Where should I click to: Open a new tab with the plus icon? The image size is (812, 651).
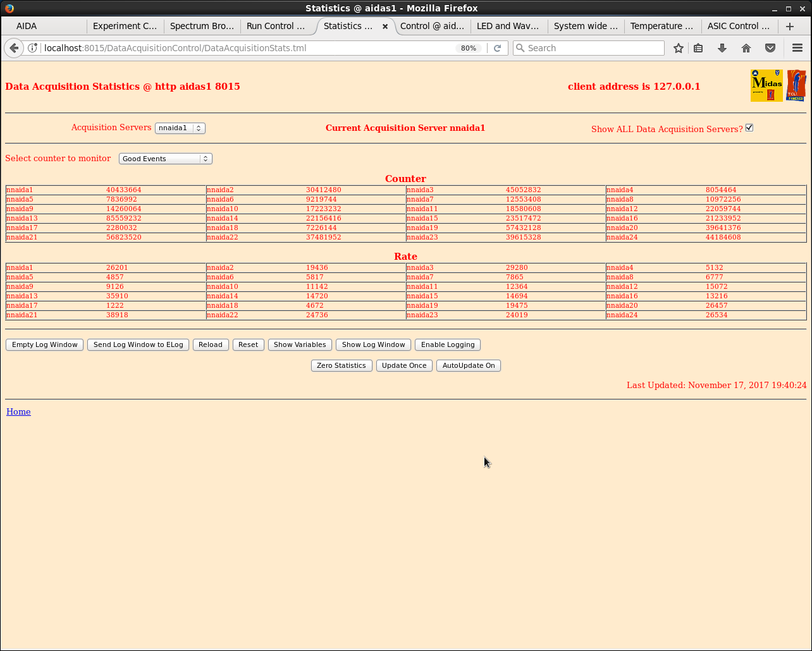pyautogui.click(x=790, y=26)
